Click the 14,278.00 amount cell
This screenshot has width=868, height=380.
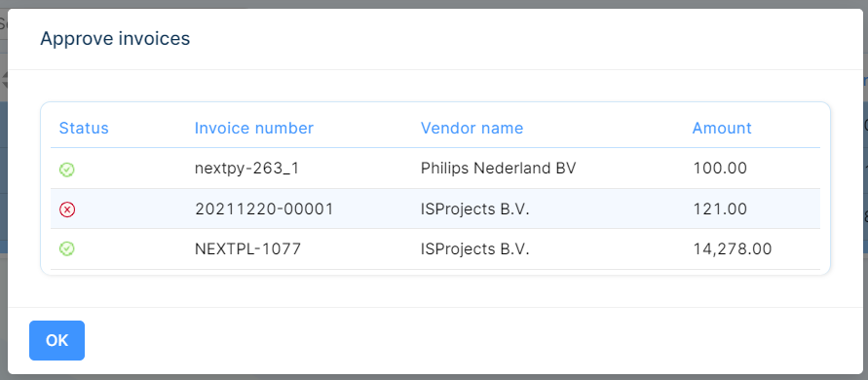coord(733,248)
